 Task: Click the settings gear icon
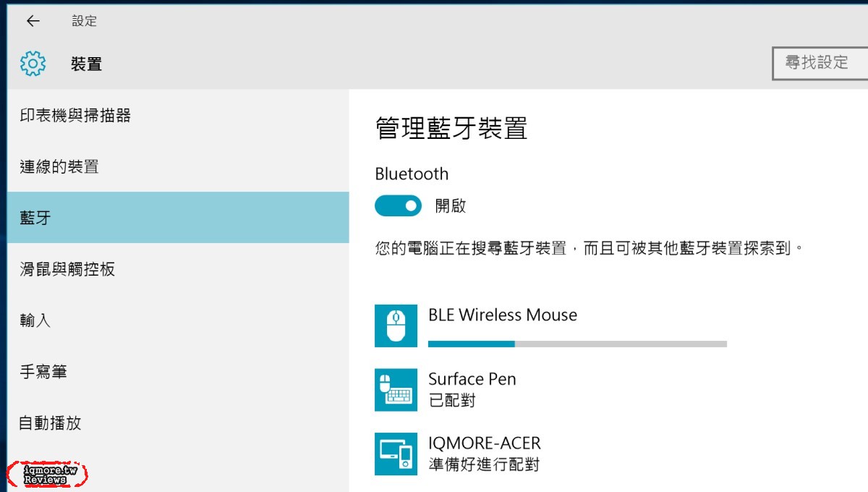tap(33, 64)
